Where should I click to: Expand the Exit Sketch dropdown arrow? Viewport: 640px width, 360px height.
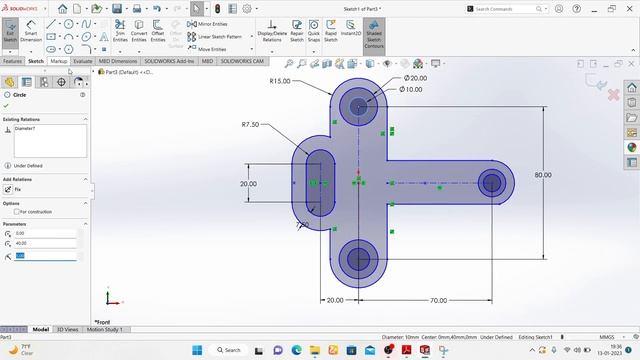10,52
